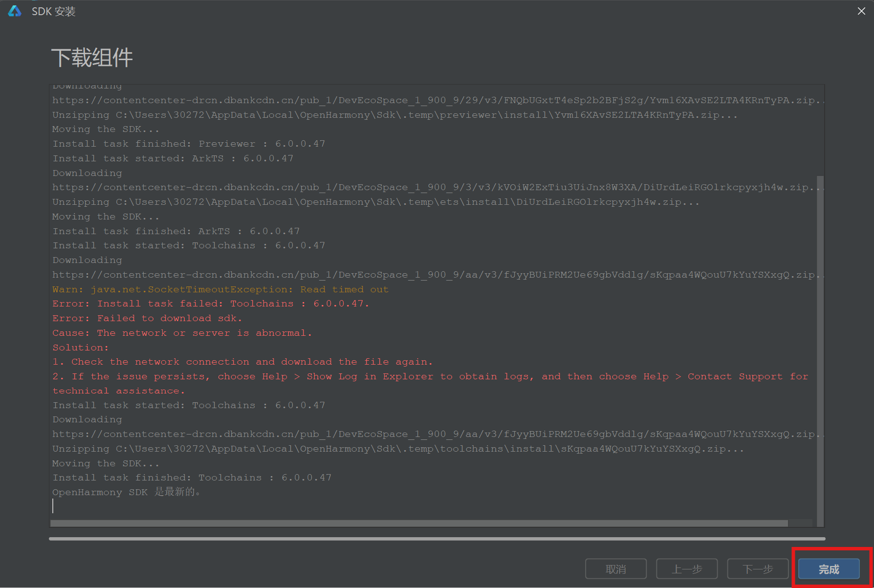Viewport: 874px width, 588px height.
Task: Click the "Install task started: ArkTS" line
Action: coord(173,158)
